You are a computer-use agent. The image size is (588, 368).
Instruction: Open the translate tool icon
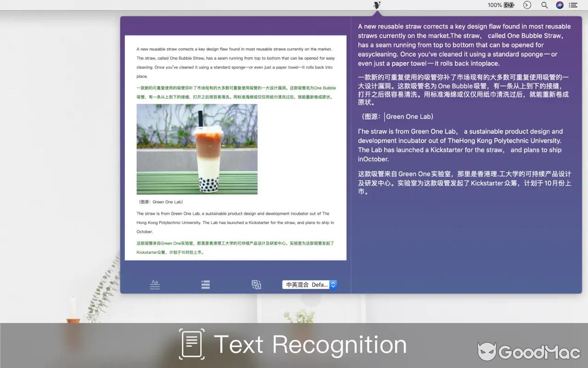[x=256, y=284]
